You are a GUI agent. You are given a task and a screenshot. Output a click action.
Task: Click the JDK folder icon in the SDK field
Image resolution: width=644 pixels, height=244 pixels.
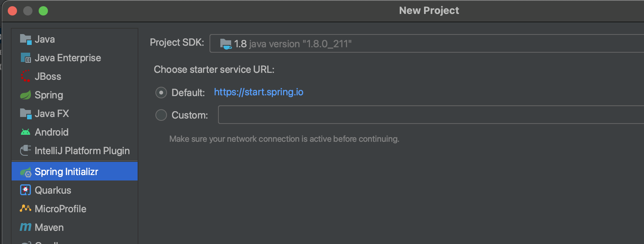point(226,44)
